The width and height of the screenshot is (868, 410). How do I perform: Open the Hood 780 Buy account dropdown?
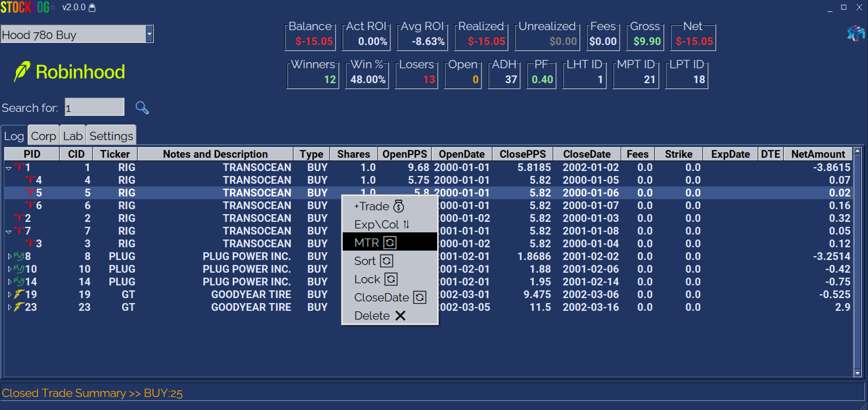(149, 34)
